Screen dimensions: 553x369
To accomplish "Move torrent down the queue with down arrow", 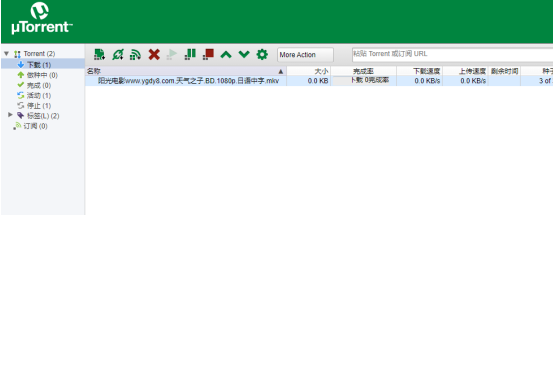I will coord(244,54).
